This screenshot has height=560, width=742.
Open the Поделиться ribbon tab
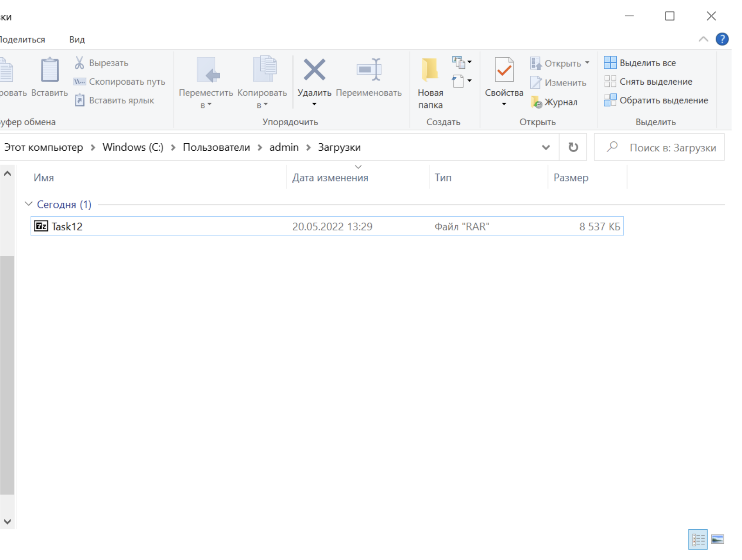22,40
